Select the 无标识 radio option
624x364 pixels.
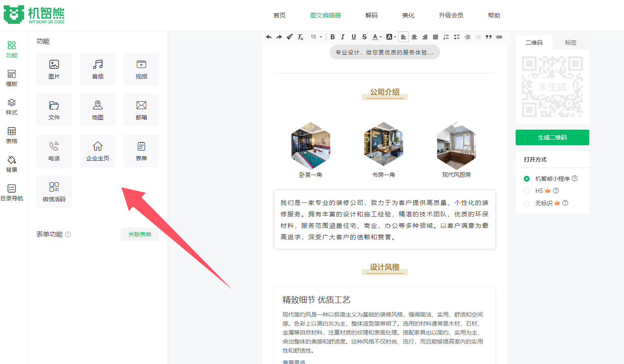(x=527, y=203)
